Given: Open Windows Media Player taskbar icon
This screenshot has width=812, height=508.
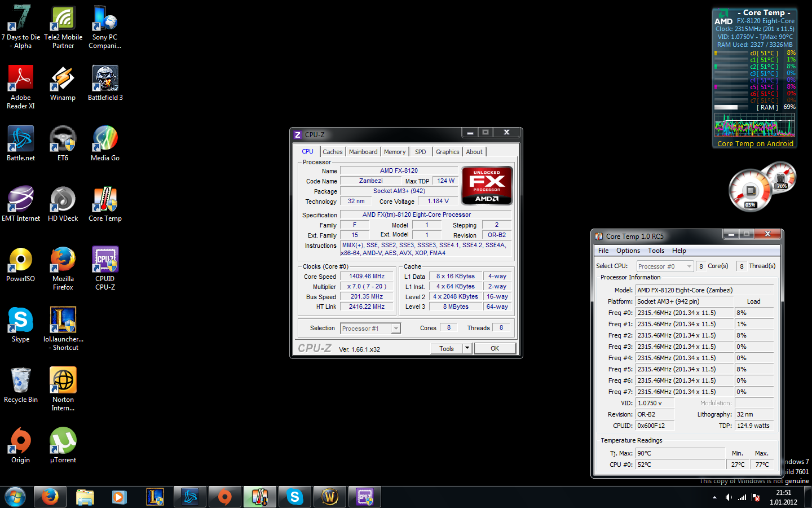Looking at the screenshot, I should click(x=119, y=497).
